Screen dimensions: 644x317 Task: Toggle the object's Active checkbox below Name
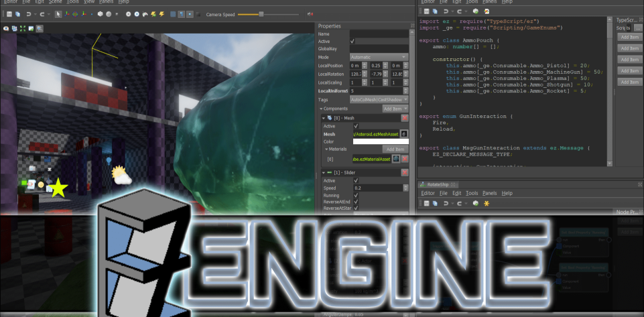coord(352,42)
